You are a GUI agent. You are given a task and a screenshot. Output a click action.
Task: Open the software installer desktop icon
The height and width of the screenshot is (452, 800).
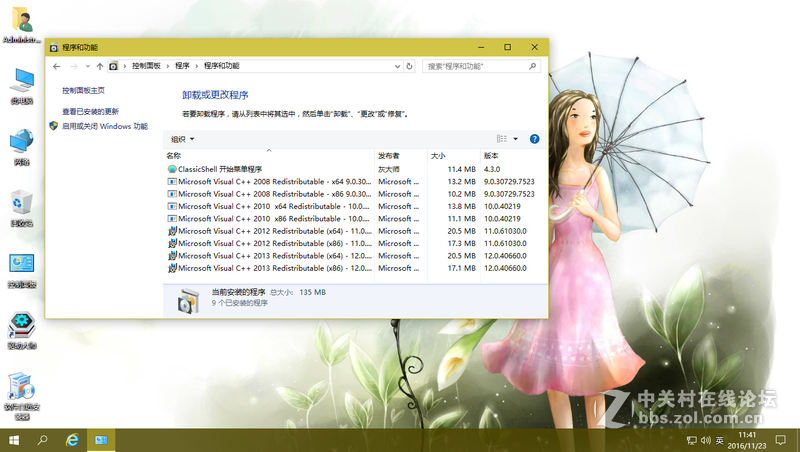pyautogui.click(x=22, y=395)
